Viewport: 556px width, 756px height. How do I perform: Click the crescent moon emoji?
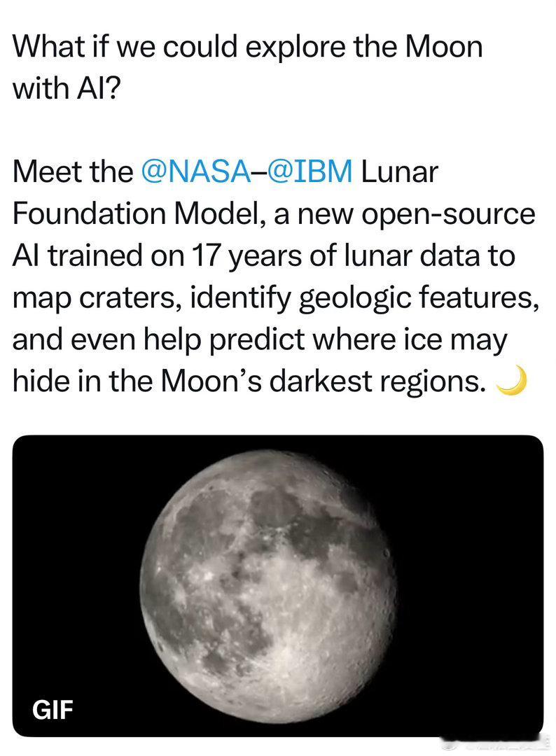pos(512,381)
